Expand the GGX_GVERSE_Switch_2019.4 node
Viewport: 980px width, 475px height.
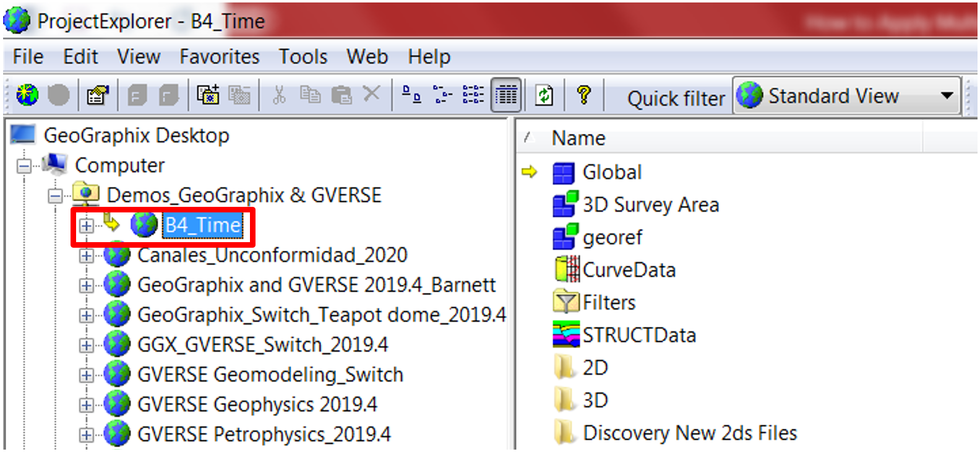[x=87, y=345]
